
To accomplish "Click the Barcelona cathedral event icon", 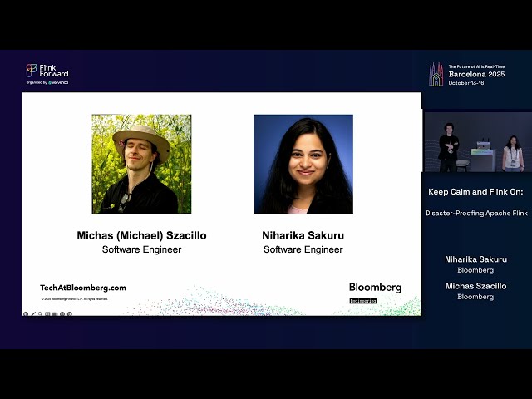I will point(436,74).
